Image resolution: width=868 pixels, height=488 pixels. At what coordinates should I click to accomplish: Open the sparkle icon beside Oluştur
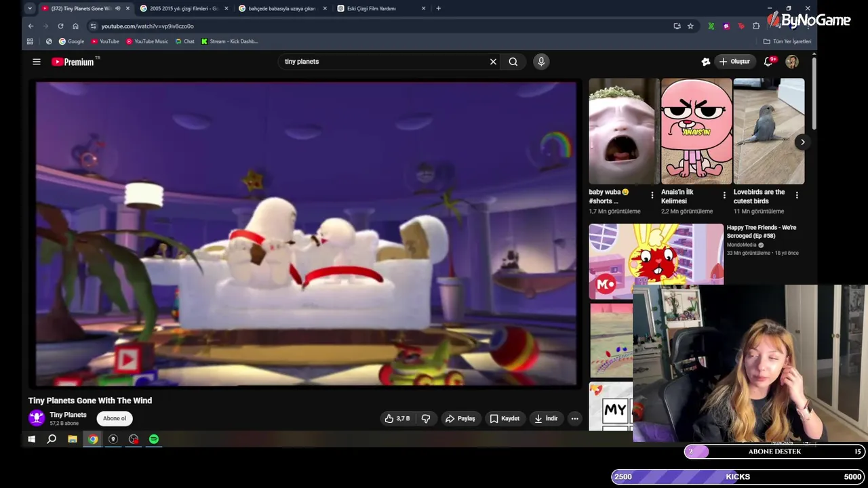tap(706, 62)
